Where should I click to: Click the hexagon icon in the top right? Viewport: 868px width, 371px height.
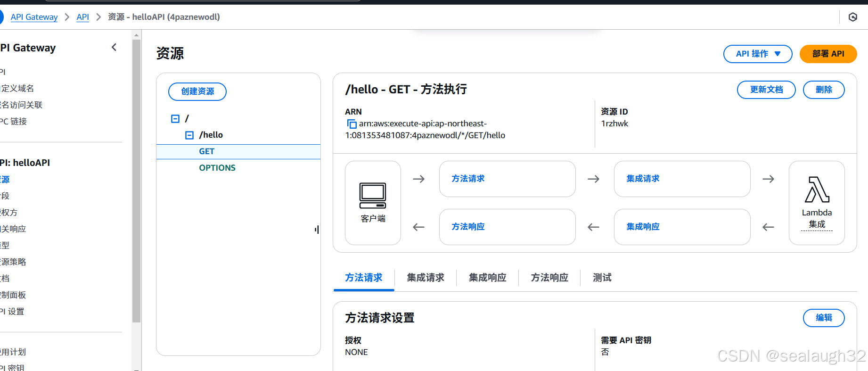(852, 17)
